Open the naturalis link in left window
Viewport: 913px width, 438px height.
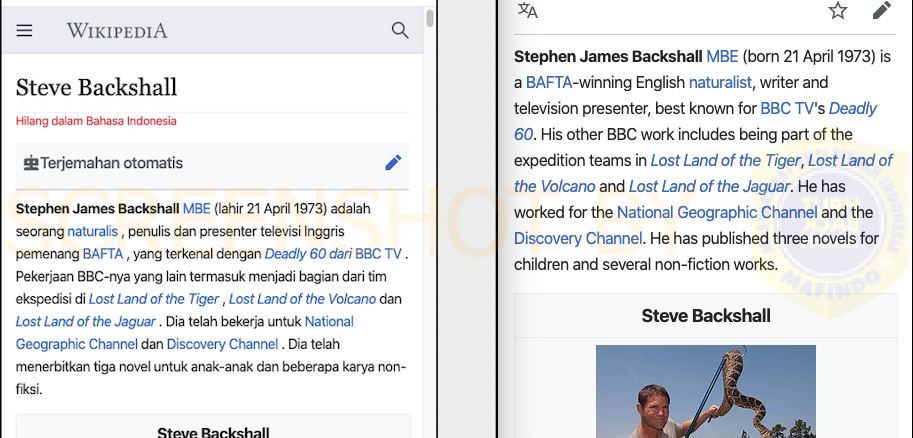coord(93,231)
